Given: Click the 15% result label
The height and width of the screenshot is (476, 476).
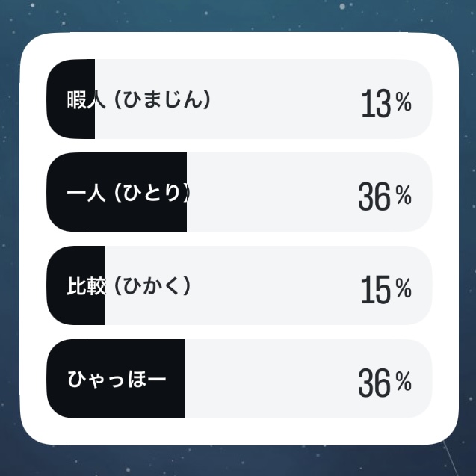Looking at the screenshot, I should (x=386, y=289).
